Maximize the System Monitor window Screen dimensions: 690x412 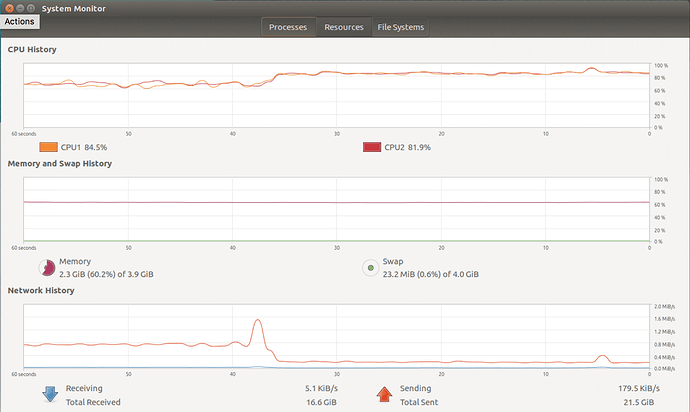[30, 8]
